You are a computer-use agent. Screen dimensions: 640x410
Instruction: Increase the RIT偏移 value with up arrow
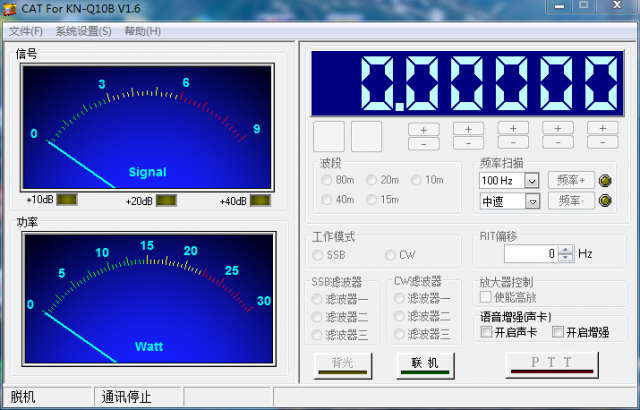pyautogui.click(x=565, y=250)
